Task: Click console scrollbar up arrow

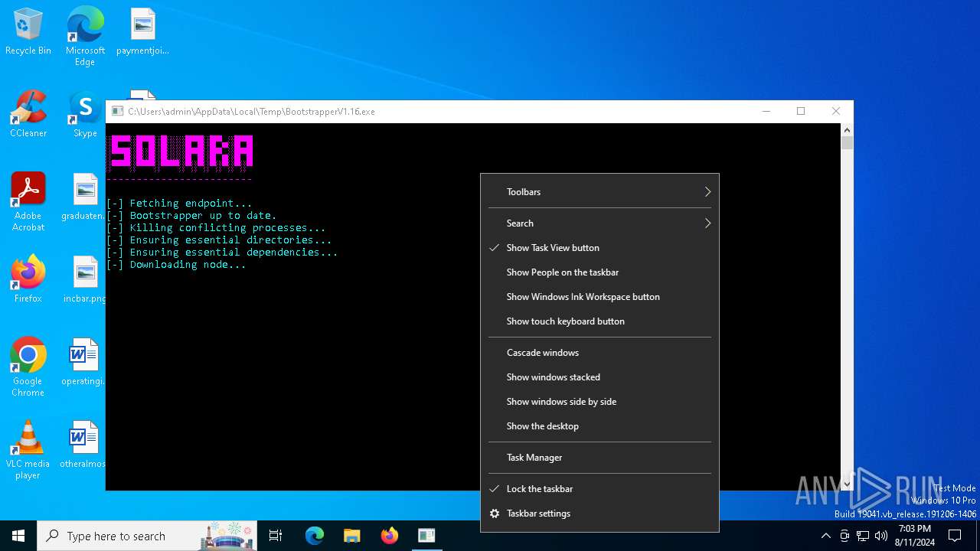Action: pyautogui.click(x=847, y=130)
